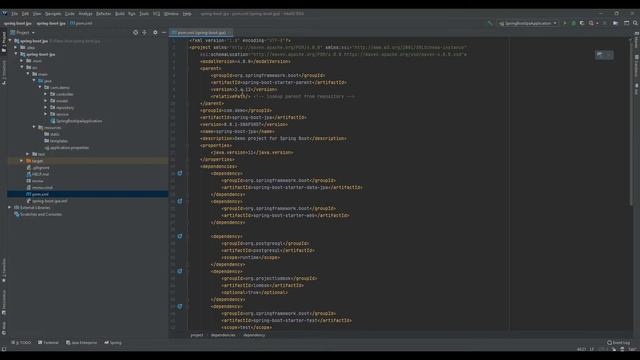Viewport: 640px width, 360px height.
Task: Click the expand all icon in Project panel header
Action: tap(144, 32)
